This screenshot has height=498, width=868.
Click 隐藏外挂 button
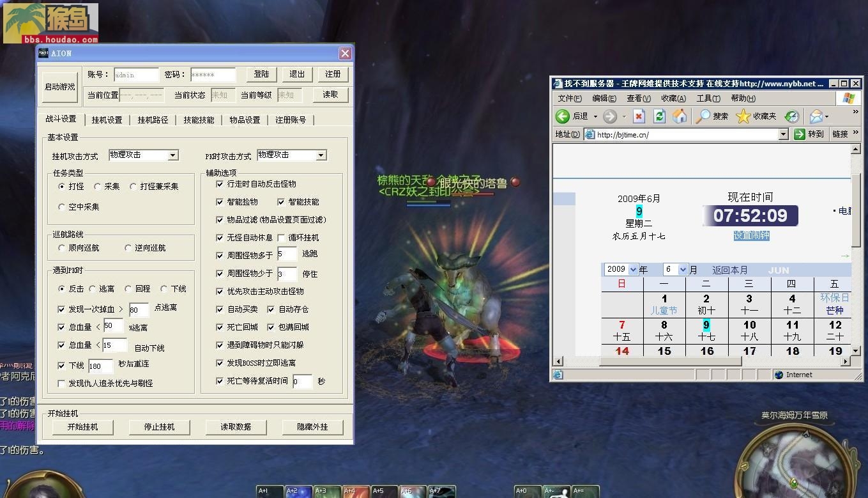pos(312,427)
